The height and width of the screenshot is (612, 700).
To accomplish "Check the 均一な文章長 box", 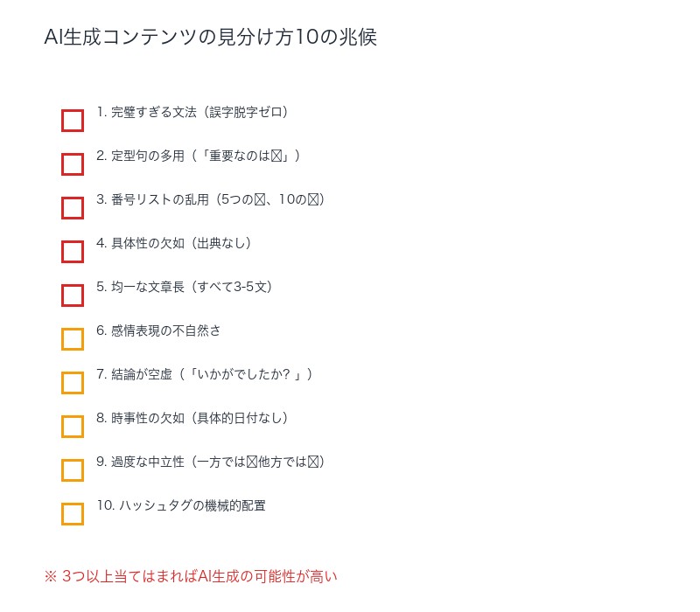I will (x=73, y=296).
